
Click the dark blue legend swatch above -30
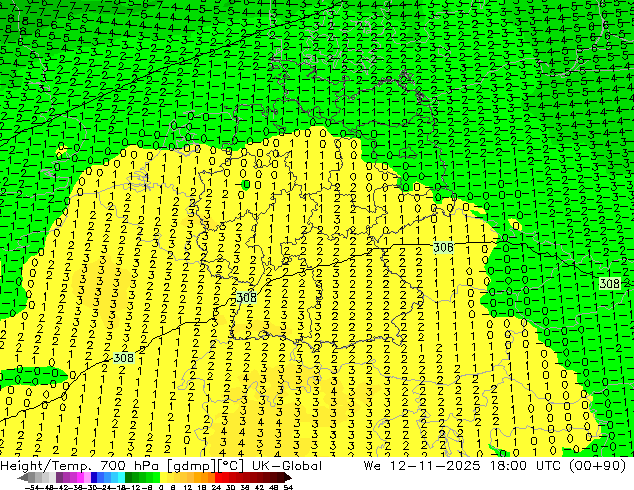point(94,478)
